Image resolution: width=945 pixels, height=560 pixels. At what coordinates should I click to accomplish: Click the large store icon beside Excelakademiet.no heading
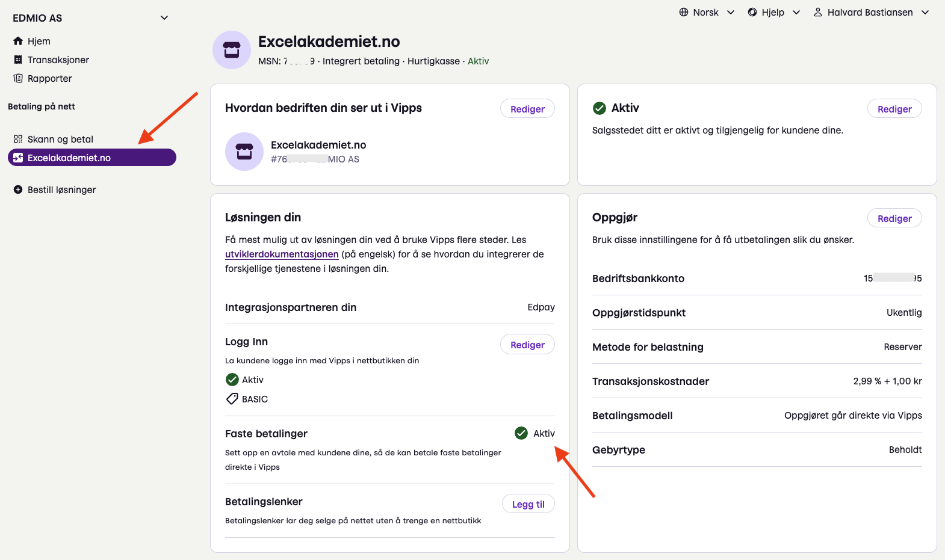pyautogui.click(x=232, y=50)
